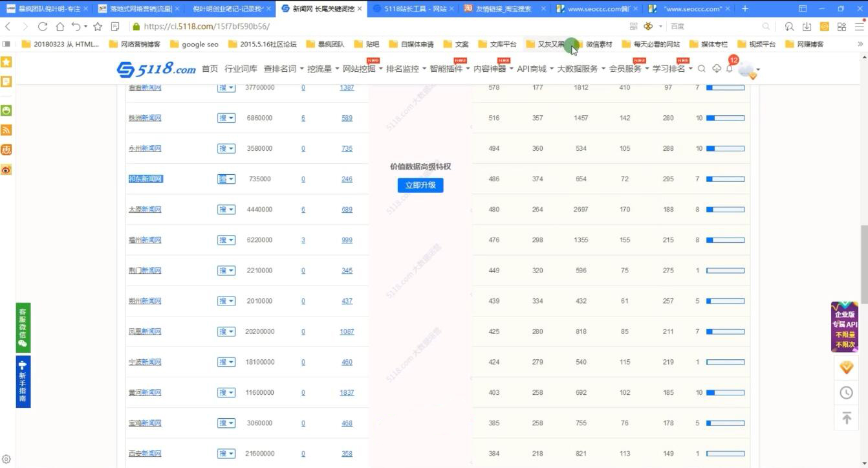
Task: Open the 微信素材 bookmark folder
Action: (593, 44)
